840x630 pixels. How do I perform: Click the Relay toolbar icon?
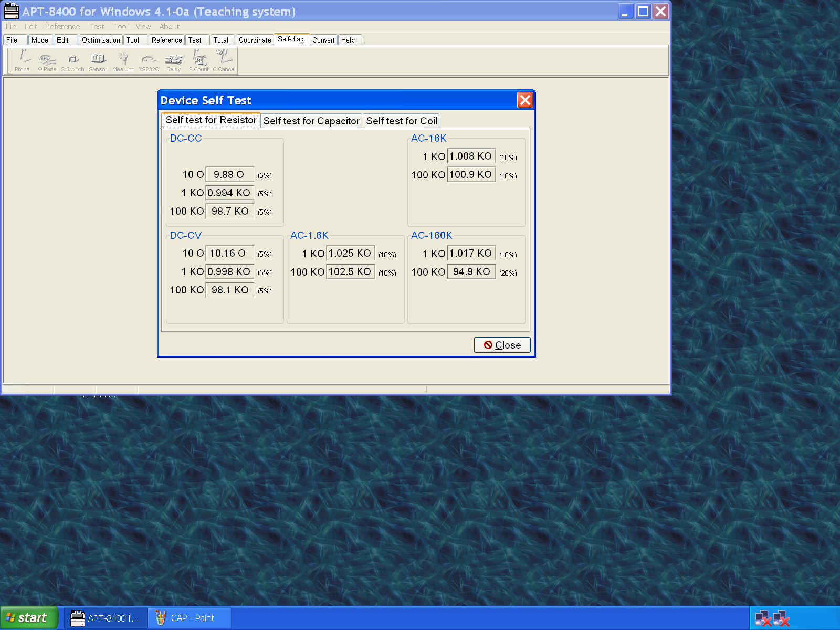point(173,60)
